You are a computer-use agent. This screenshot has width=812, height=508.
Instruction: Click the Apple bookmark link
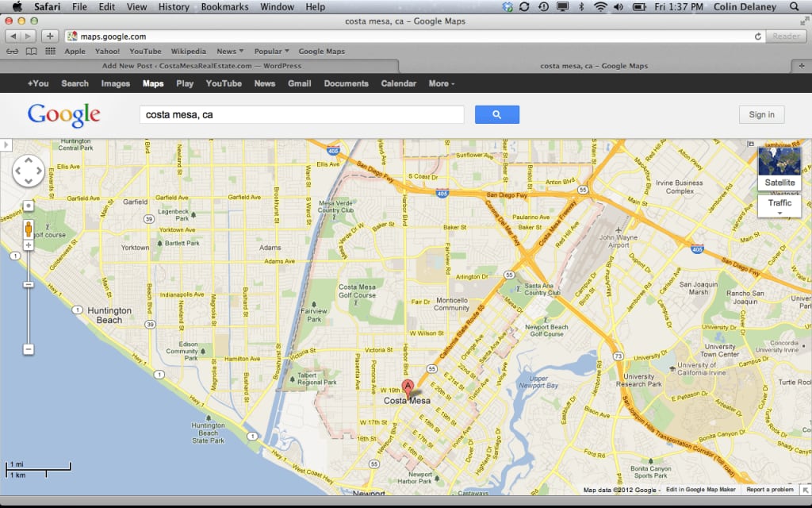[75, 52]
